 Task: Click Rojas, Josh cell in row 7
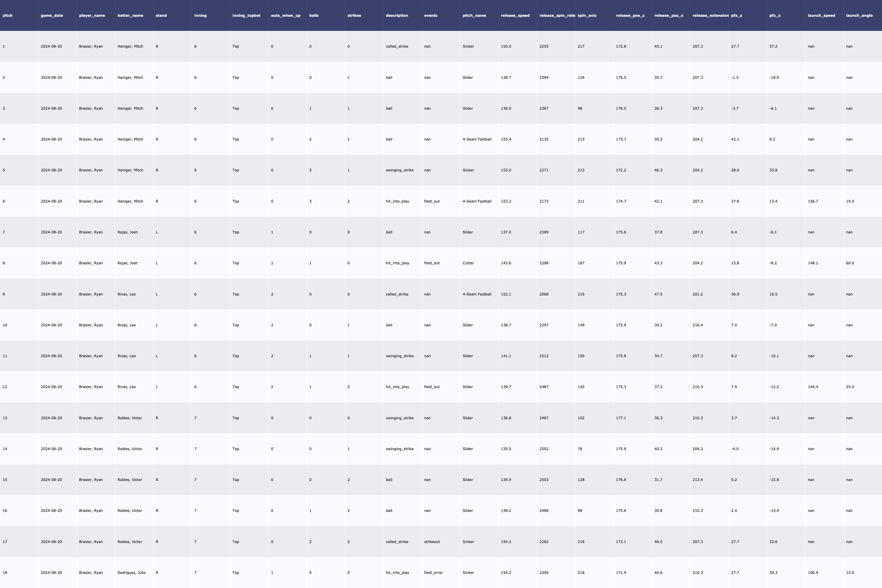pos(127,232)
